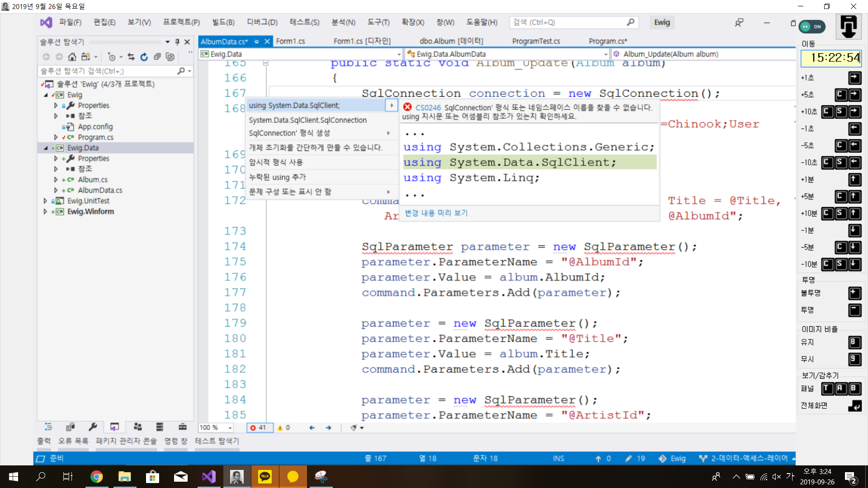868x488 pixels.
Task: Open the 100 % zoom dropdown
Action: (230, 427)
